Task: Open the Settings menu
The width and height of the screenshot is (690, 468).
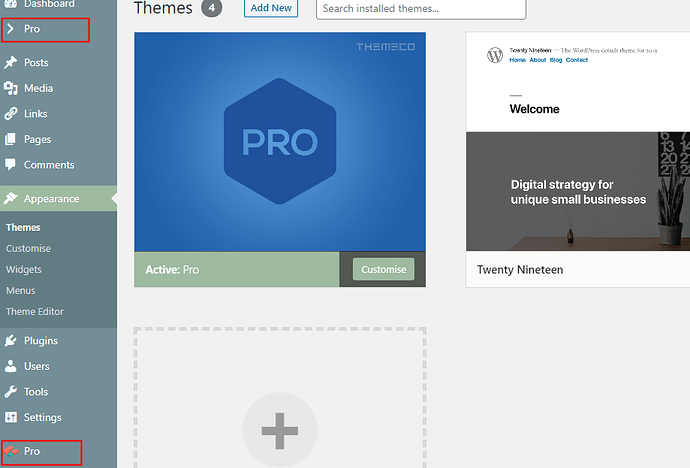Action: [43, 417]
